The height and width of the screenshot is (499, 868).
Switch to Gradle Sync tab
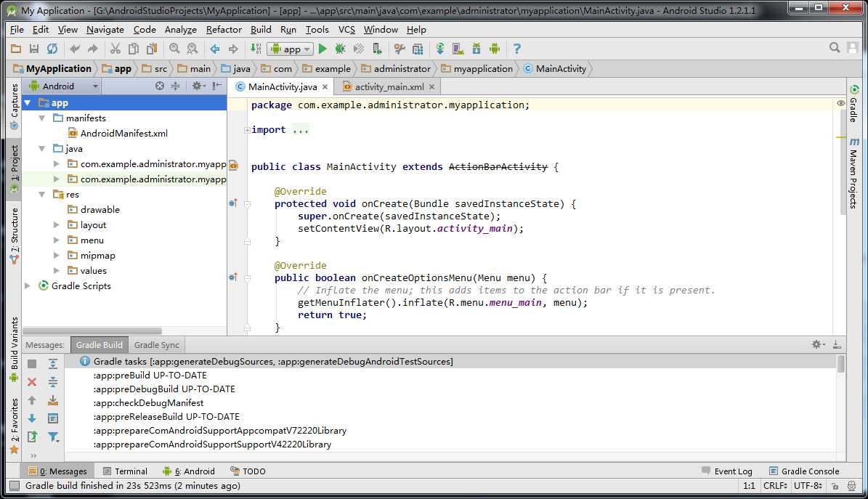[157, 344]
